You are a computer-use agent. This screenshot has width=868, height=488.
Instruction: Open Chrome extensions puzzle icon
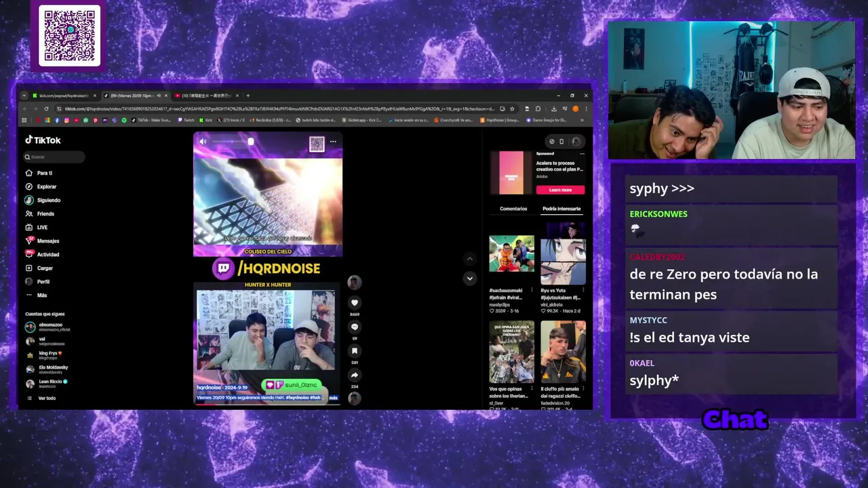click(x=538, y=109)
